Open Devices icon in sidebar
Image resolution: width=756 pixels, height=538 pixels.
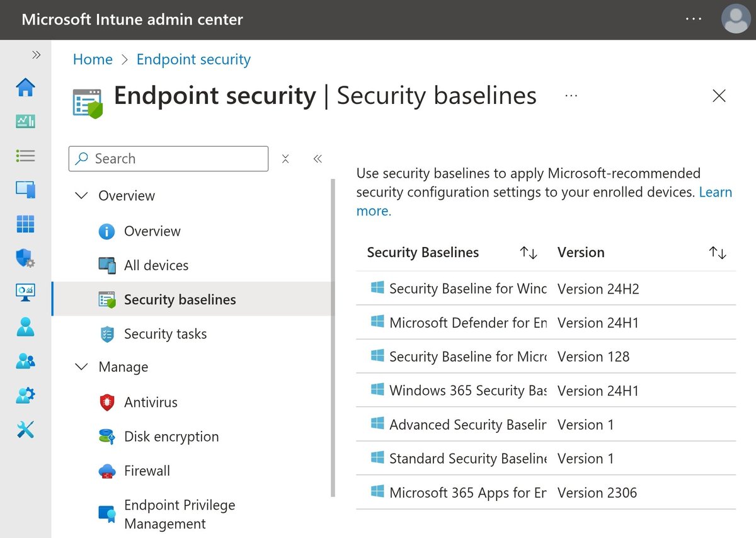25,190
